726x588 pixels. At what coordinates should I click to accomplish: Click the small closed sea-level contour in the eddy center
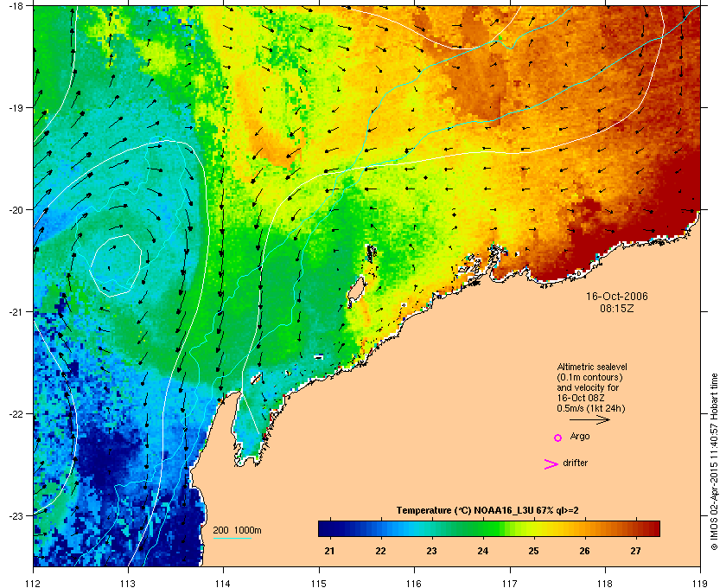(116, 265)
